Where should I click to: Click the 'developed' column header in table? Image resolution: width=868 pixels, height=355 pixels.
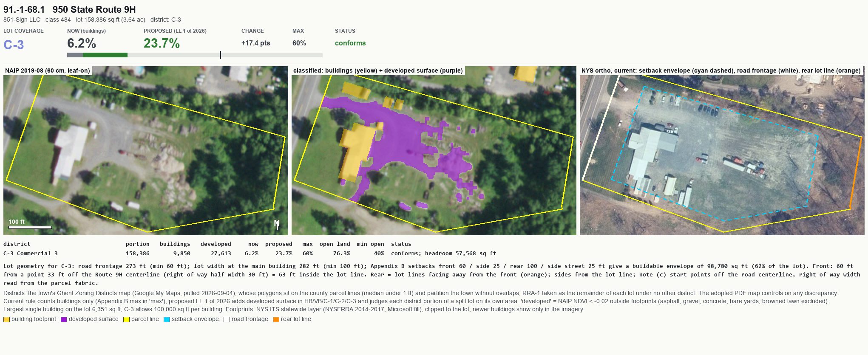point(216,244)
